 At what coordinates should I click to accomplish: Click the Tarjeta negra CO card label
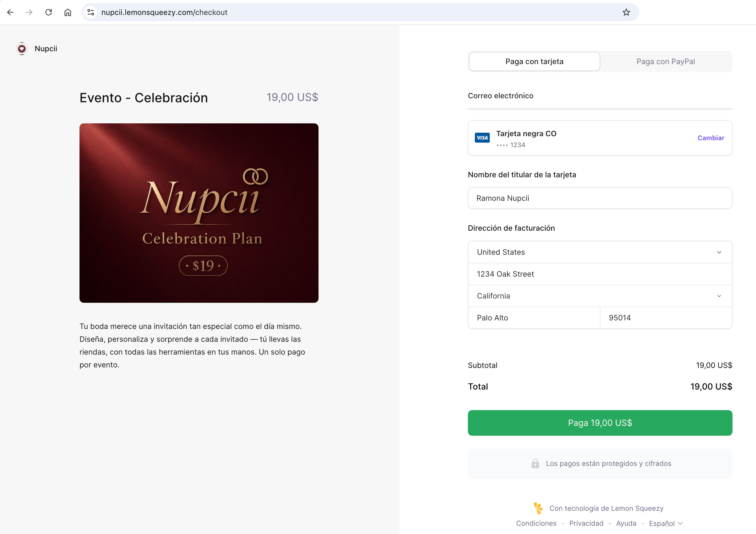click(526, 133)
